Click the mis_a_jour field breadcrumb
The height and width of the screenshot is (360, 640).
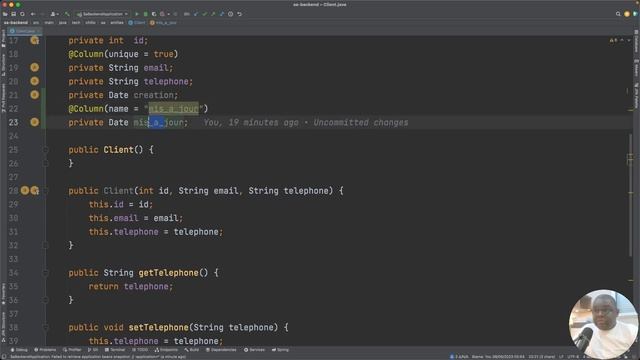[x=163, y=23]
